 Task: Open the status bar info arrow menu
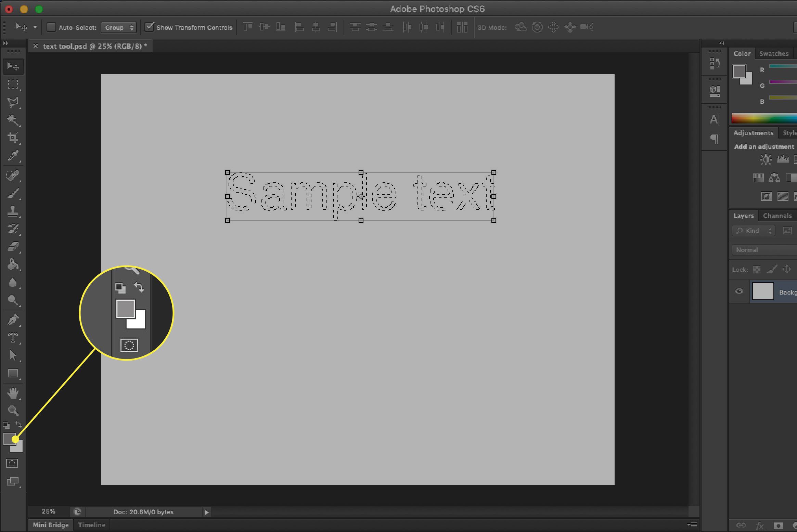pos(206,512)
